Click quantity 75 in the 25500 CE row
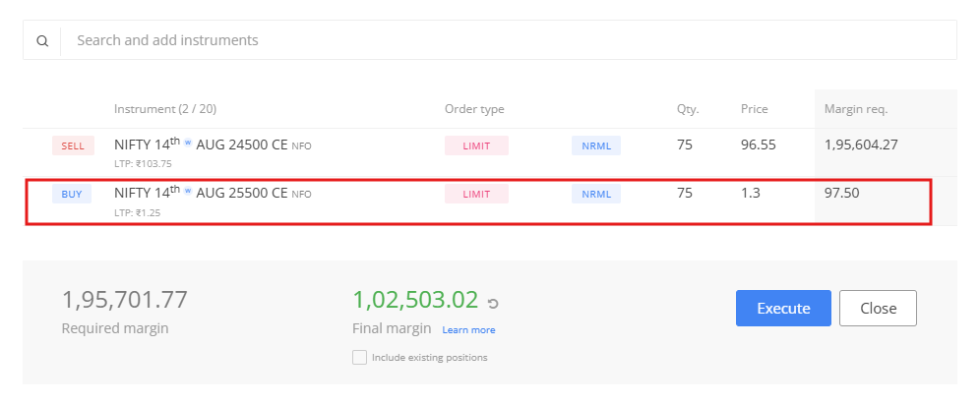980x405 pixels. 685,193
